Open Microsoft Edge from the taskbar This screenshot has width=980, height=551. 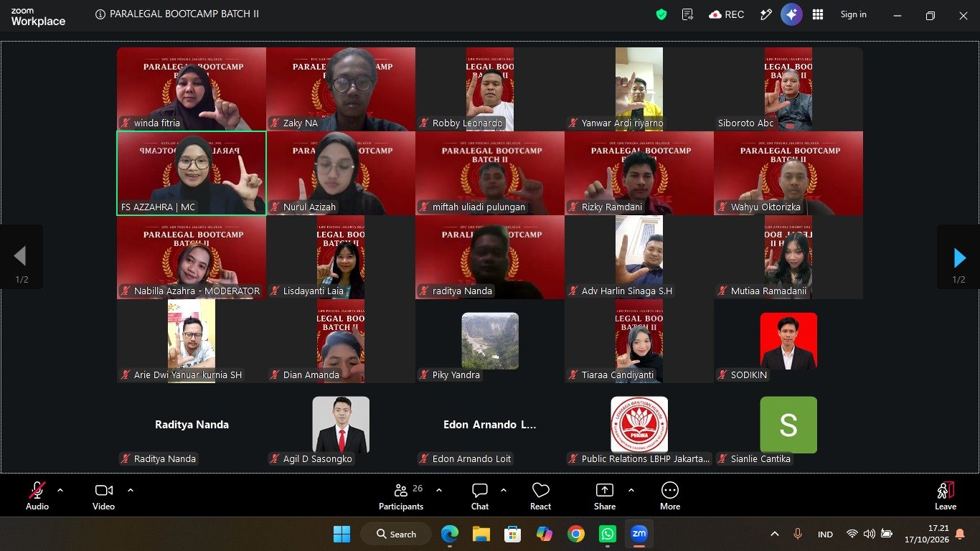click(450, 534)
